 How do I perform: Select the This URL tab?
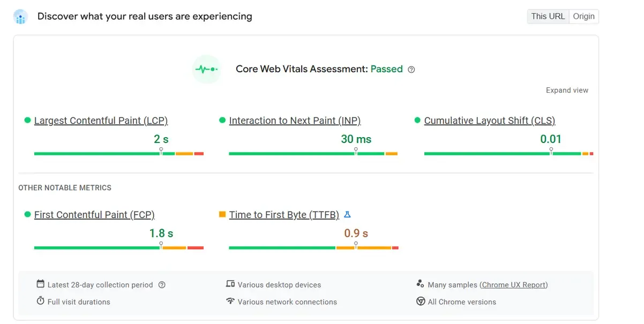tap(548, 16)
